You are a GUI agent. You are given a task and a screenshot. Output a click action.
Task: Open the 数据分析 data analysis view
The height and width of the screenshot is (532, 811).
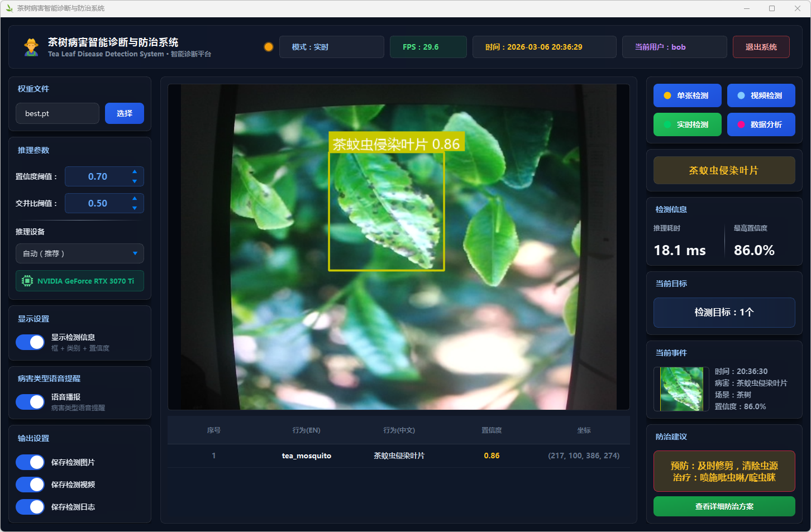(x=761, y=124)
